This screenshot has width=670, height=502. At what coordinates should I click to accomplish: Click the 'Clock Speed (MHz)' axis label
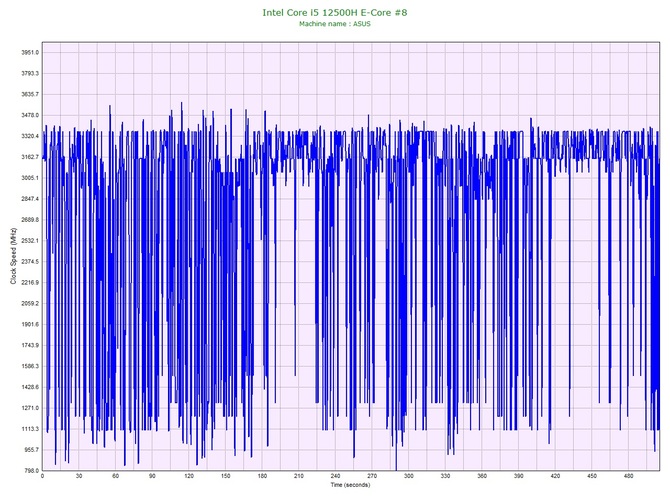tap(14, 256)
